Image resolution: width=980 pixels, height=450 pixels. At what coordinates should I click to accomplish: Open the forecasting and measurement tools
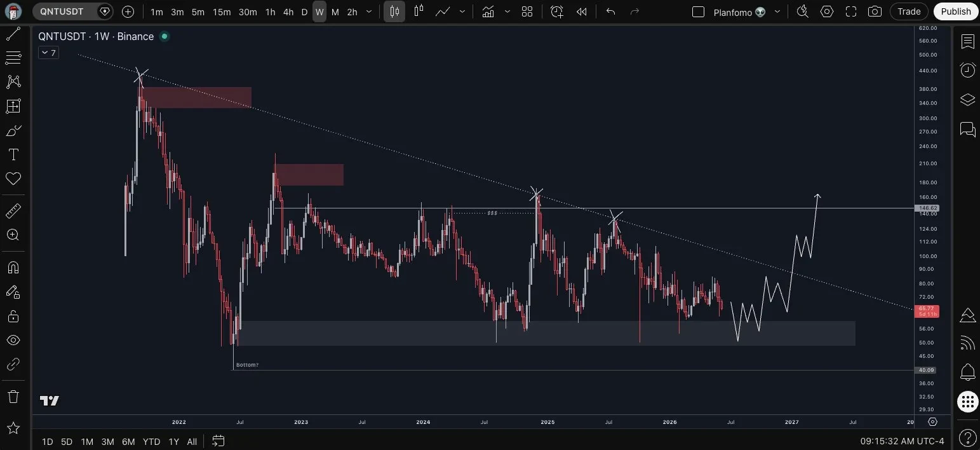[13, 106]
